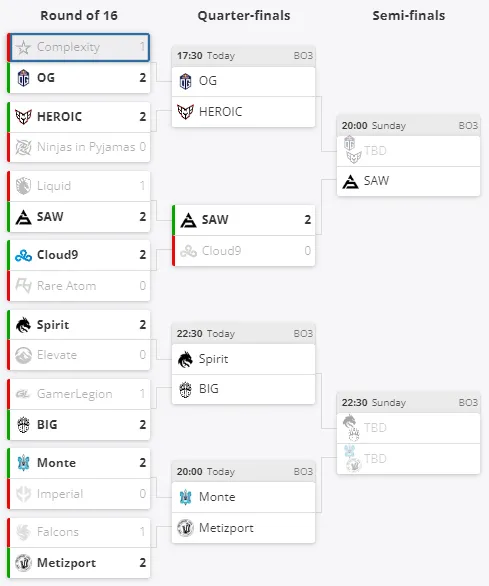Click the HEROIC logo in Round of 16
489x586 pixels.
pos(23,117)
